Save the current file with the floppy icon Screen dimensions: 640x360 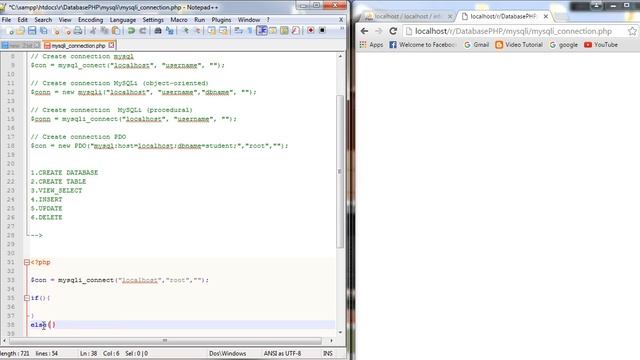click(31, 31)
